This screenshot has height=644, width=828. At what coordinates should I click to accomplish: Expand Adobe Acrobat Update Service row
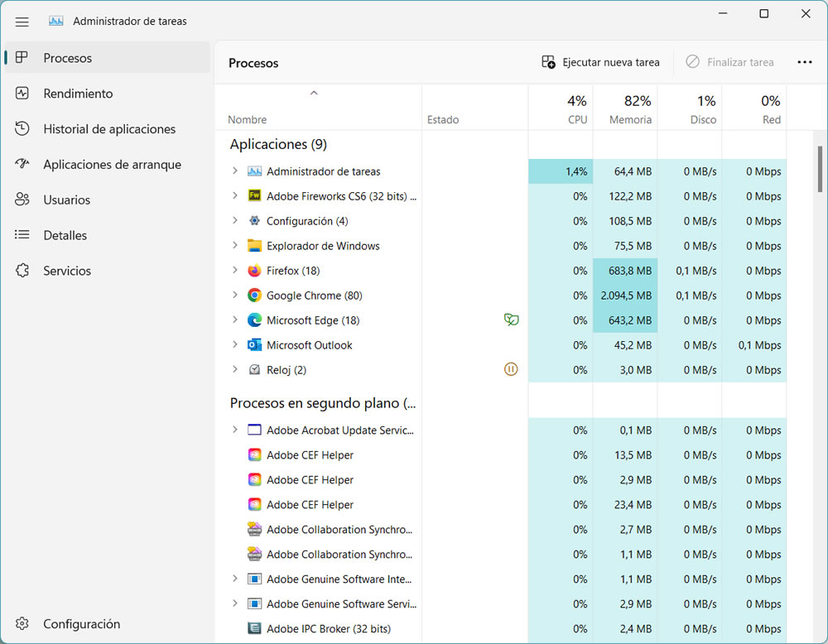[235, 429]
